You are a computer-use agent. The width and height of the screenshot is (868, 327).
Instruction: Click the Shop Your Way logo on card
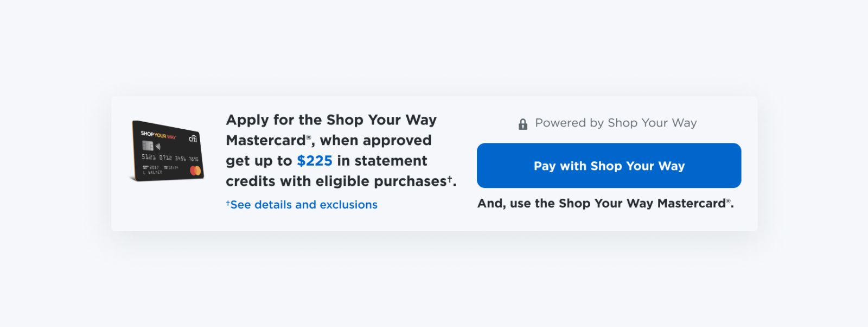coord(158,135)
